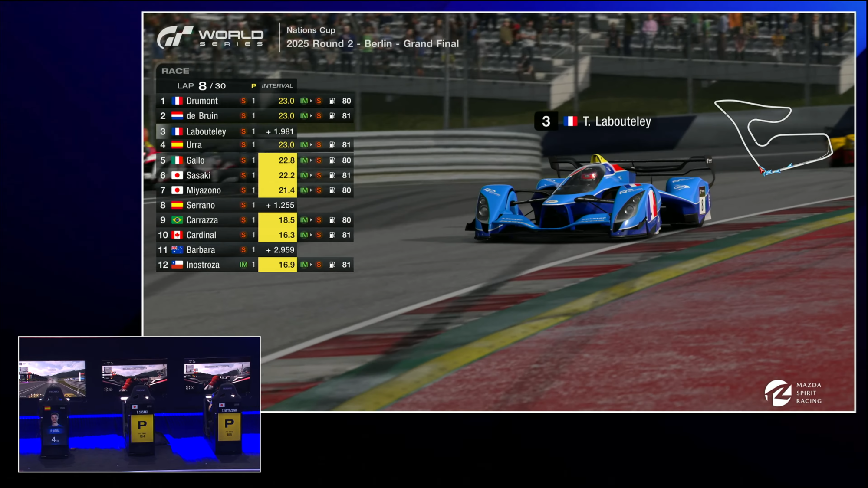This screenshot has height=488, width=868.
Task: Click the Spanish flag beside Serrano
Action: pyautogui.click(x=177, y=205)
